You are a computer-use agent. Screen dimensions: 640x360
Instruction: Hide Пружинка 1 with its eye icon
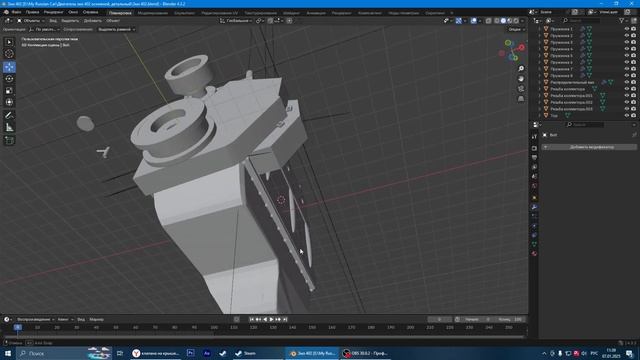click(627, 29)
